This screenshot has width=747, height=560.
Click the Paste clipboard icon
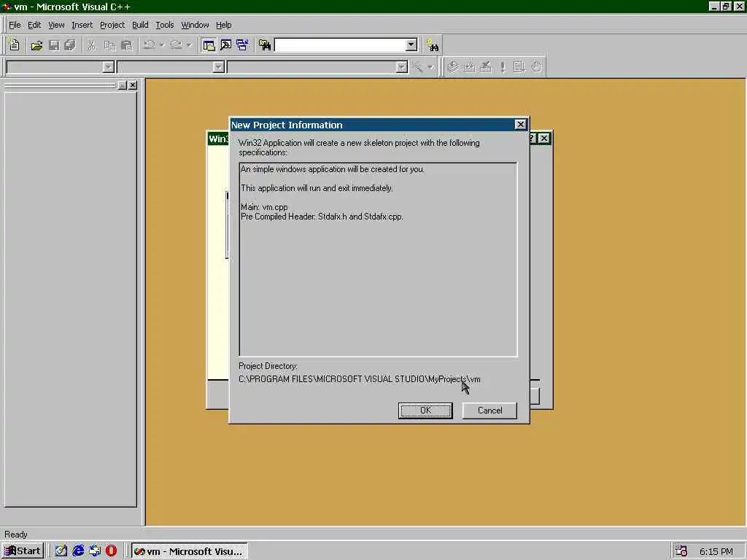point(127,45)
